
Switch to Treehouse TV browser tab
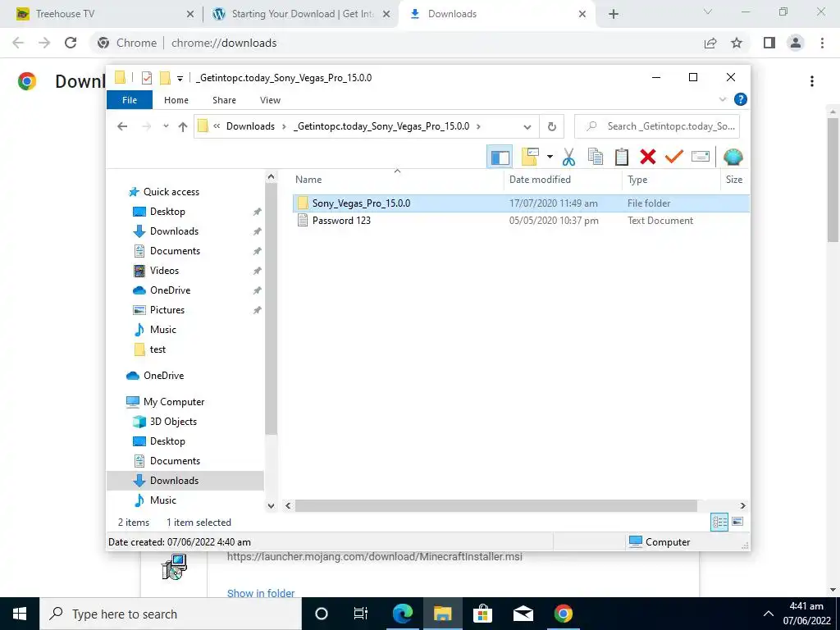[x=101, y=14]
